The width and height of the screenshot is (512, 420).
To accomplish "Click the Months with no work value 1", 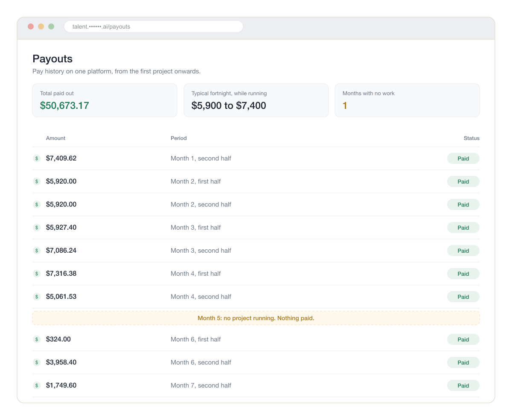I will pyautogui.click(x=345, y=105).
